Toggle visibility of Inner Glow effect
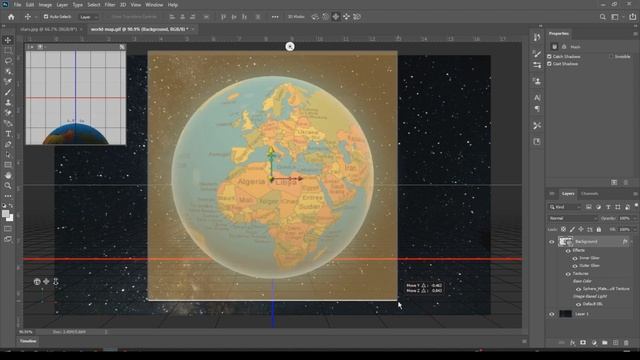The height and width of the screenshot is (360, 640). click(575, 258)
